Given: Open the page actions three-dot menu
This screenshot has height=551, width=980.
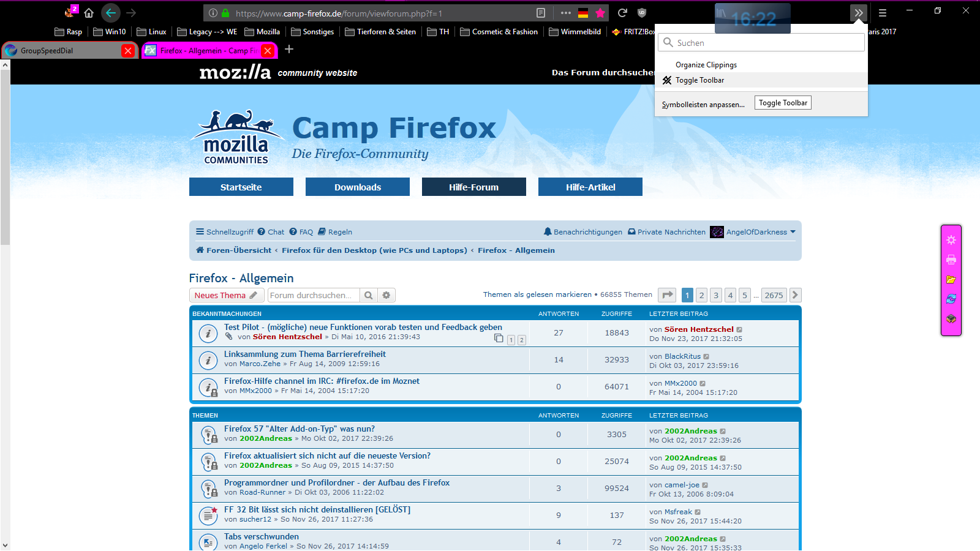Looking at the screenshot, I should [x=565, y=13].
